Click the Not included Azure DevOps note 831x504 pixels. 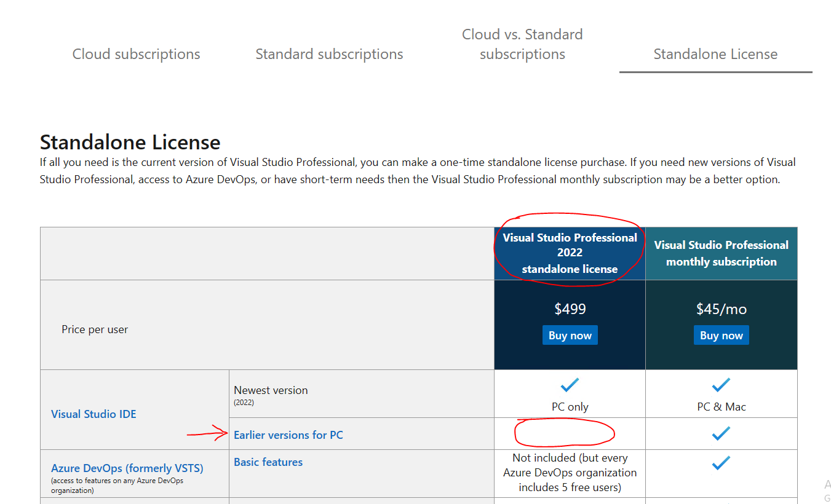coord(570,473)
